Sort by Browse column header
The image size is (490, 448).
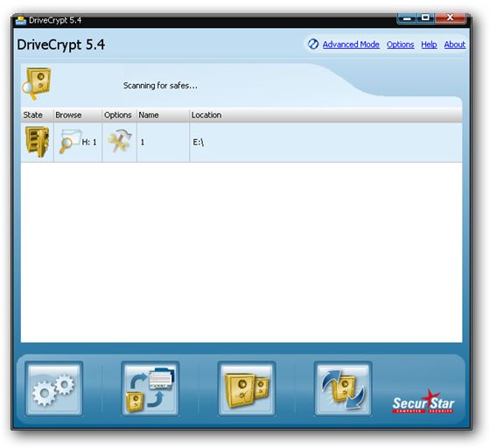coord(78,115)
